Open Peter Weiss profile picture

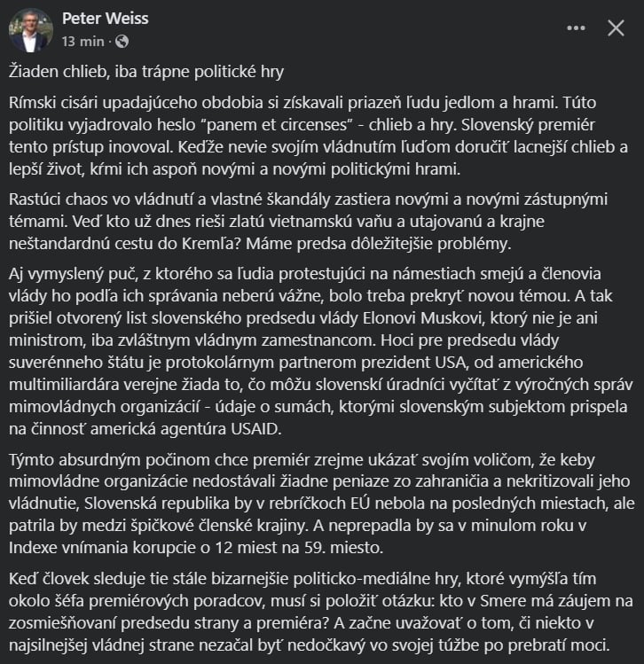(x=31, y=29)
